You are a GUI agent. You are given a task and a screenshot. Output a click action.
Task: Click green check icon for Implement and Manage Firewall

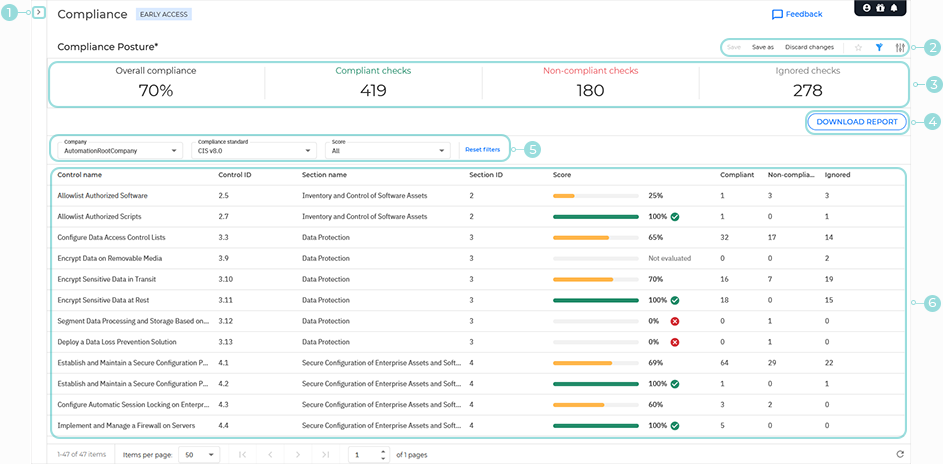click(675, 426)
